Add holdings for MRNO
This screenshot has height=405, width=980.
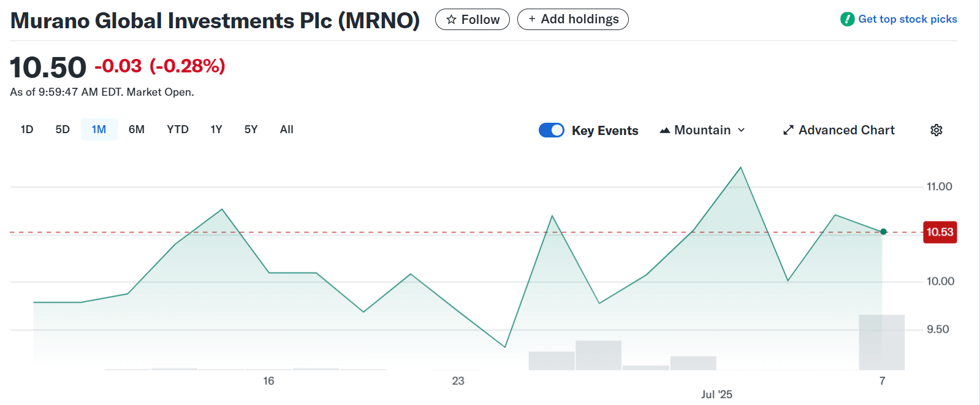[573, 20]
